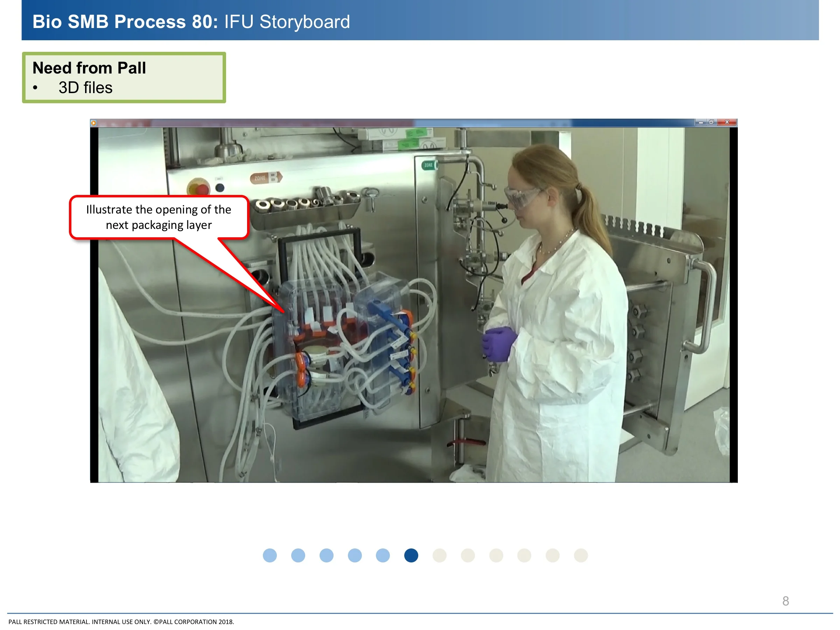Click the red callout about packaging layer

click(x=159, y=217)
